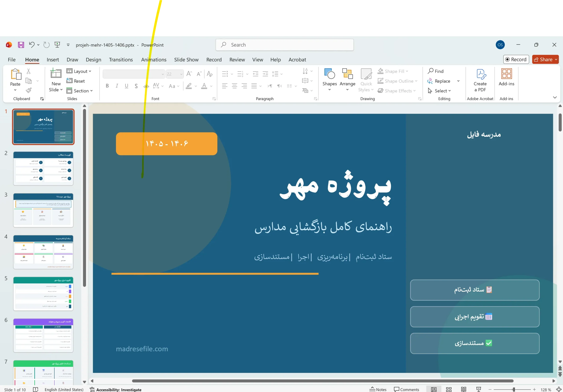Decrease font size with the small A
The width and height of the screenshot is (563, 392).
(199, 74)
